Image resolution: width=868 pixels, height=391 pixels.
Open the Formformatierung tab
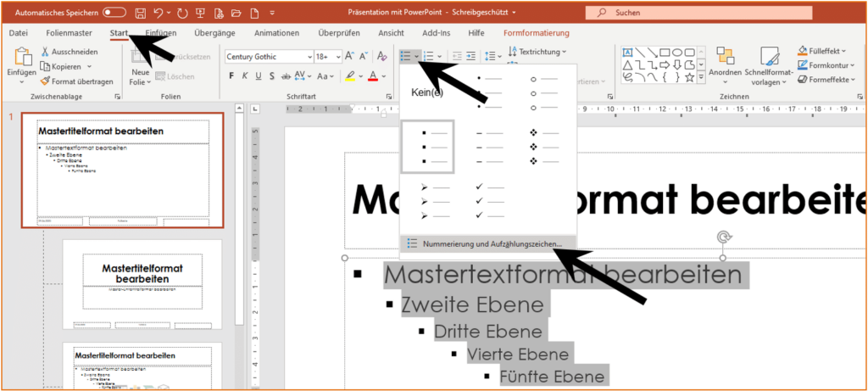[x=536, y=33]
